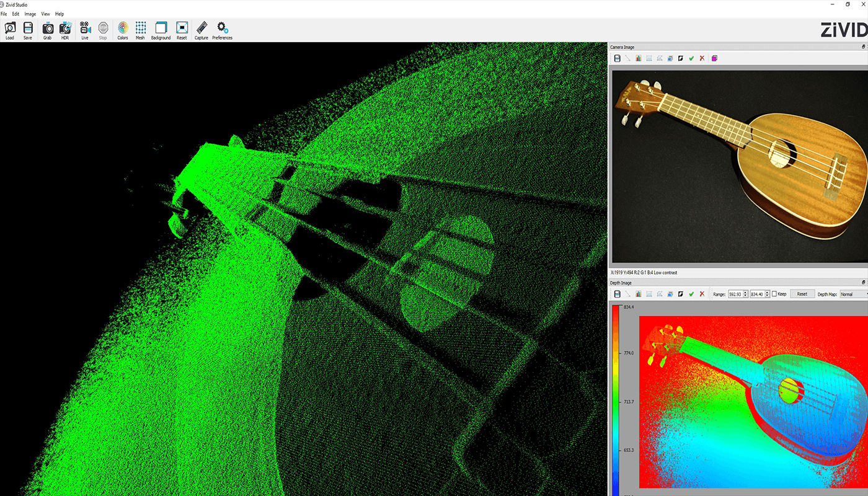Open the histogram tool in Depth Image panel
868x496 pixels.
pos(638,294)
